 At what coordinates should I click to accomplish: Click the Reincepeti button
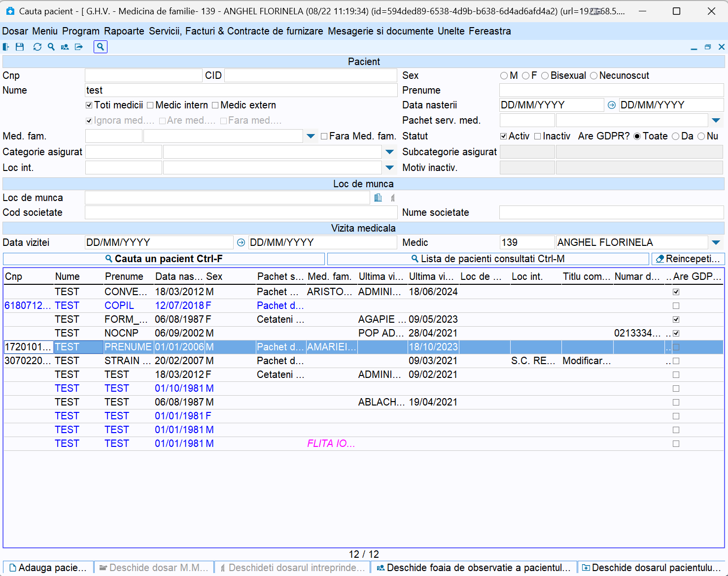coord(688,259)
